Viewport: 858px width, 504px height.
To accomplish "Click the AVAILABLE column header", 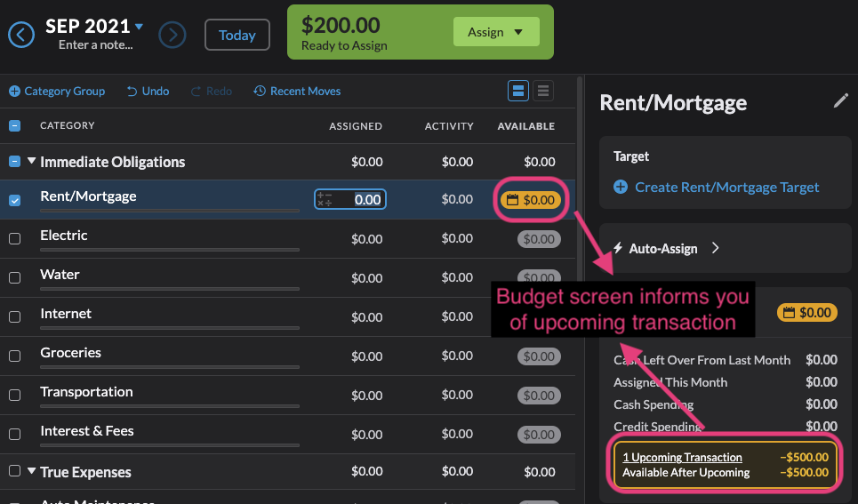I will 525,126.
